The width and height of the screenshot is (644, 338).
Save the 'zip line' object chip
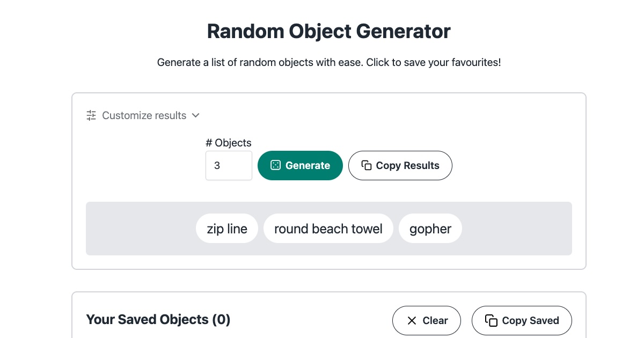click(x=227, y=229)
